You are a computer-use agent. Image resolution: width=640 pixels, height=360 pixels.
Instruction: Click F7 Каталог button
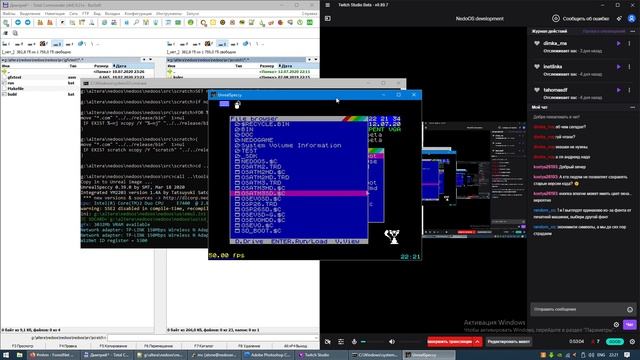point(204,346)
